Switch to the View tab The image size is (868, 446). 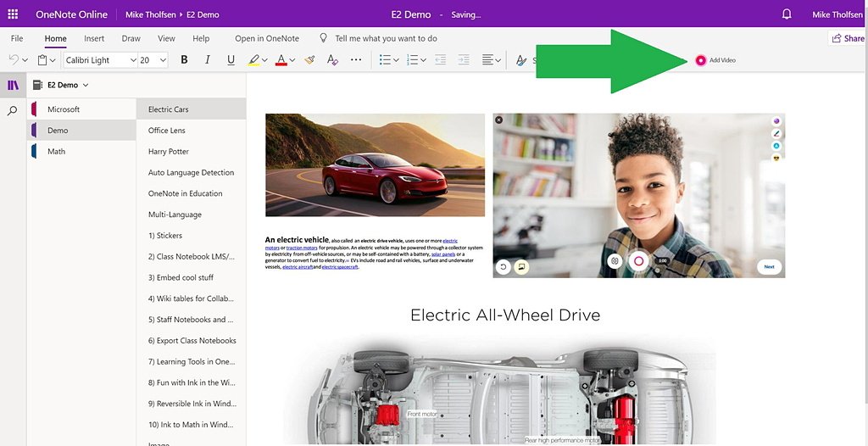[x=166, y=38]
